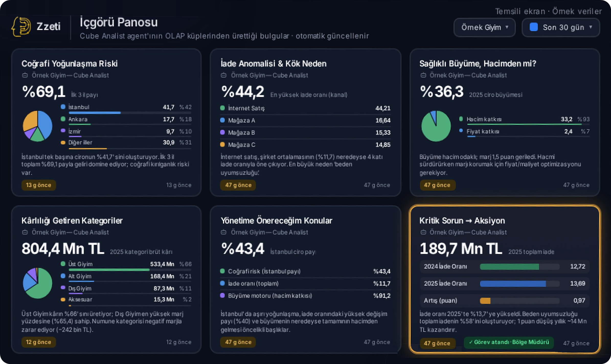This screenshot has width=611, height=364.
Task: Click the source icon under Kritik Sorun → Aksiyon
Action: click(x=423, y=232)
